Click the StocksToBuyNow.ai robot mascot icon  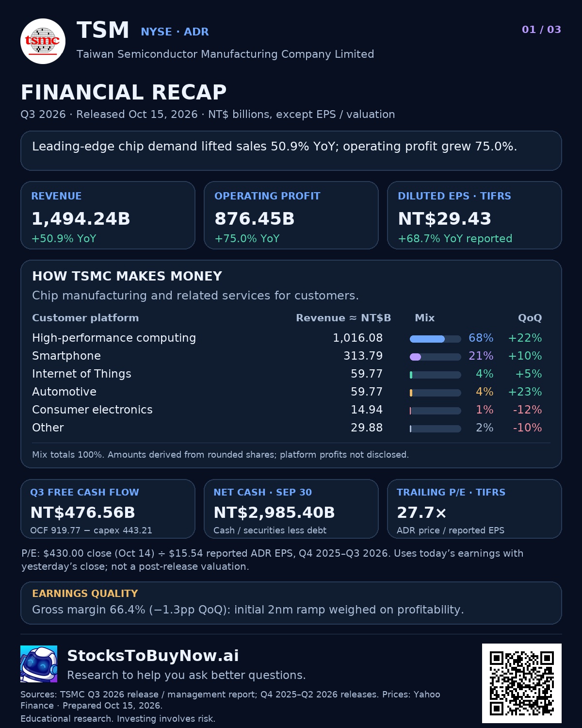pos(39,664)
